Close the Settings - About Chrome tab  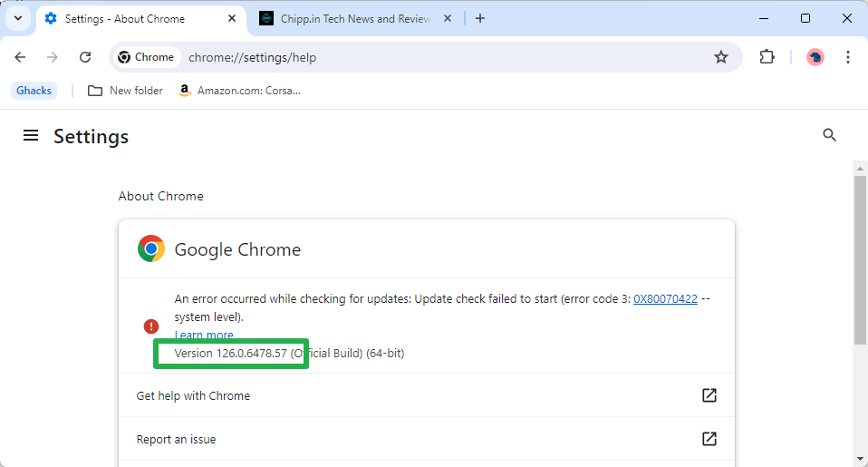click(232, 18)
